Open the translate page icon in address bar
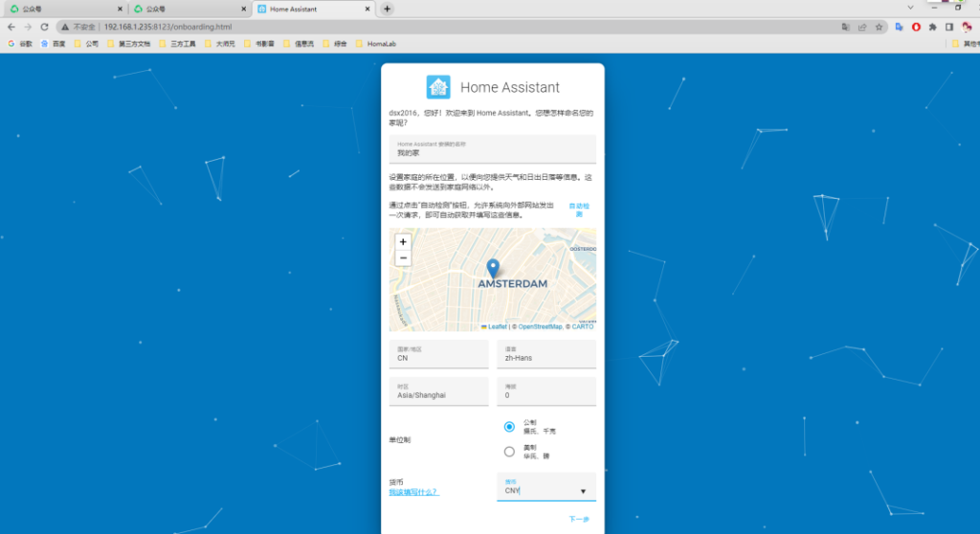The height and width of the screenshot is (534, 980). pos(846,27)
